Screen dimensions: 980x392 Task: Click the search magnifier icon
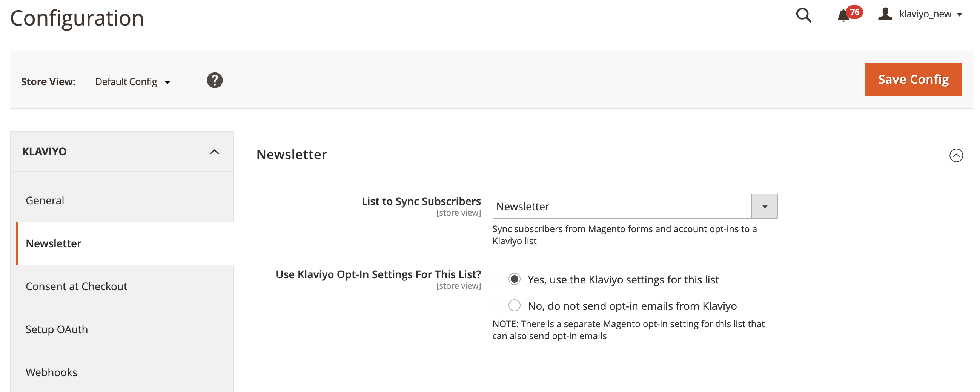pos(803,15)
